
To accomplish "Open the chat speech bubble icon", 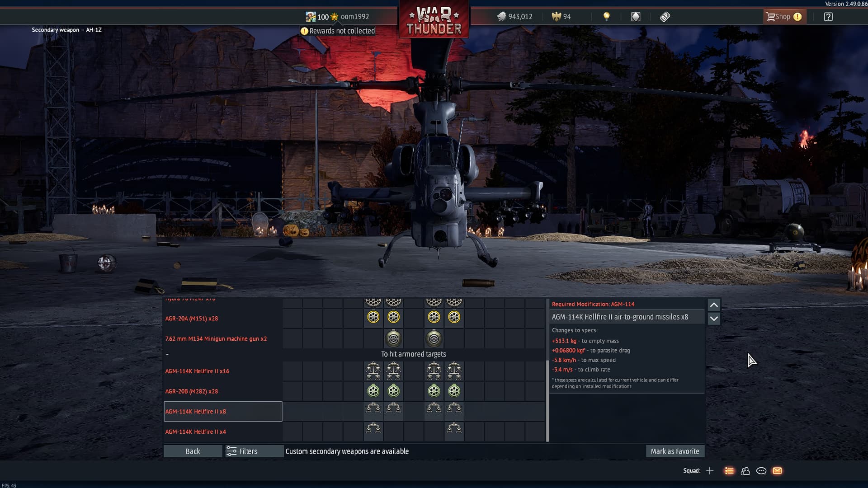I will [x=761, y=471].
